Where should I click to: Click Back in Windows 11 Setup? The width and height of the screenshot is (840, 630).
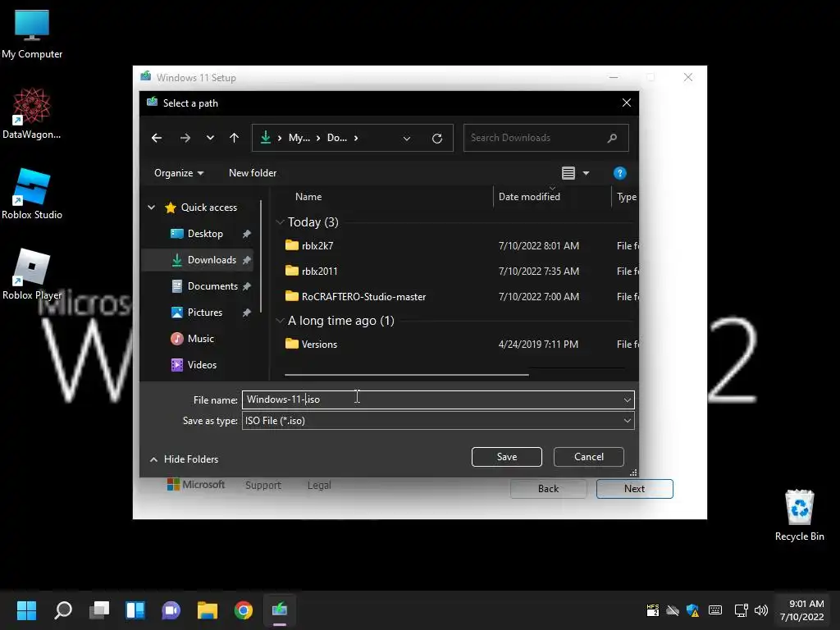click(548, 489)
